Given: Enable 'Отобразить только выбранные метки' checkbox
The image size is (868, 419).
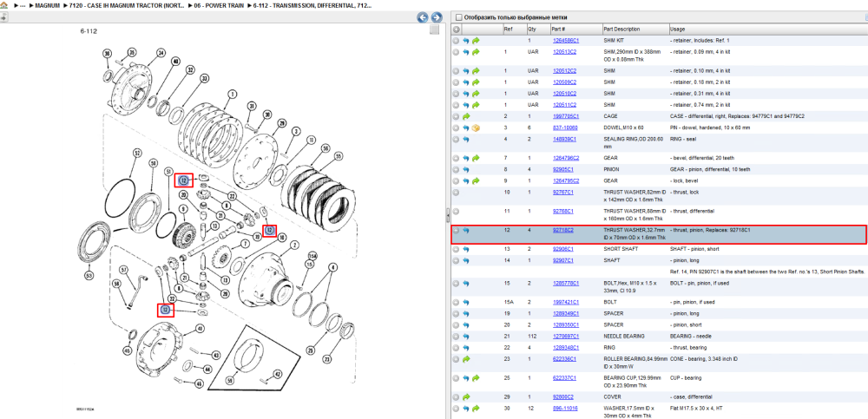Looking at the screenshot, I should pos(458,17).
